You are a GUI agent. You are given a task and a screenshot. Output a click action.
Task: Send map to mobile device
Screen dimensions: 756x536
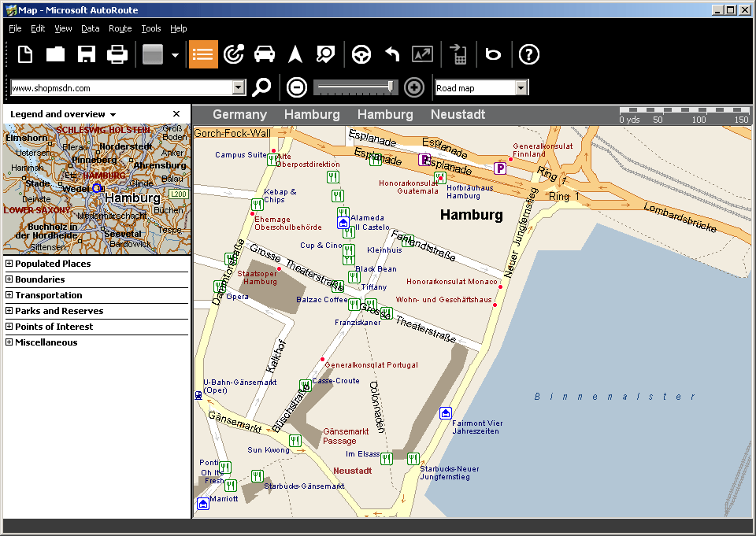(458, 54)
